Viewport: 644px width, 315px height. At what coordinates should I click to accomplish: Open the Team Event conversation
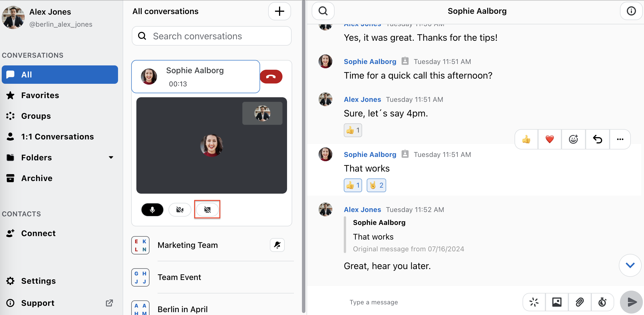coord(212,277)
